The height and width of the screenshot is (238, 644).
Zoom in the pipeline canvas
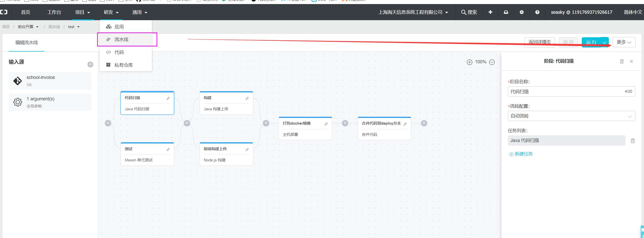click(x=469, y=62)
